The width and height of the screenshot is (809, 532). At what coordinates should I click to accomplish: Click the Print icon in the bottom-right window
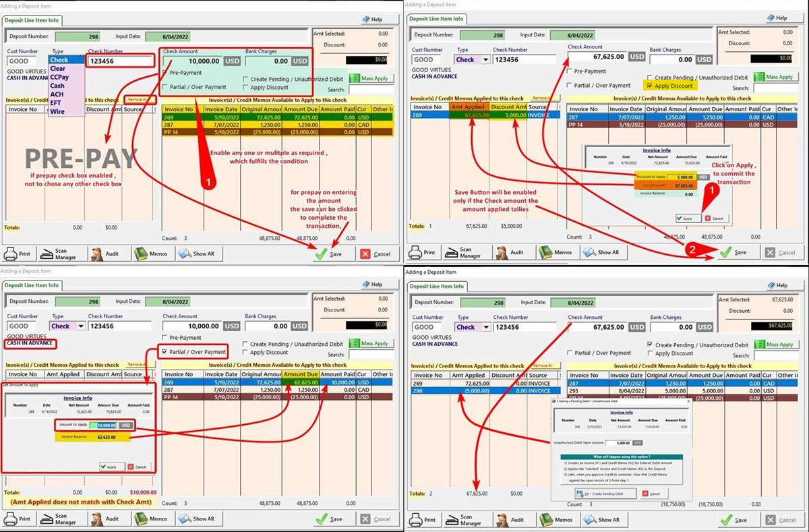[415, 520]
